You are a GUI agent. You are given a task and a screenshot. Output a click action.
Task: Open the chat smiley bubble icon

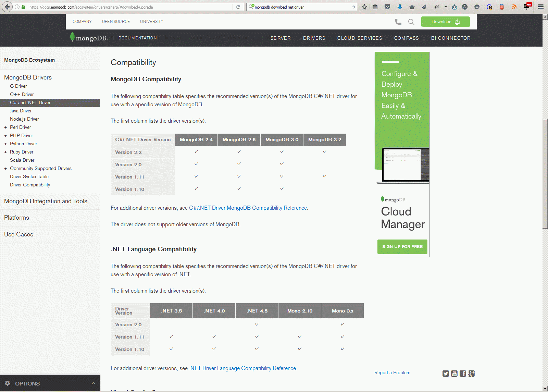pos(477,7)
